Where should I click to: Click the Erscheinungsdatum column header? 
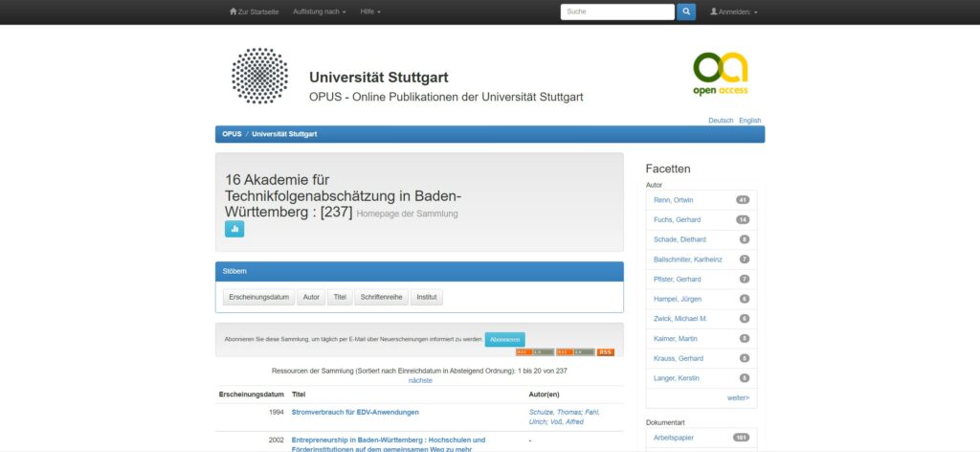point(252,395)
